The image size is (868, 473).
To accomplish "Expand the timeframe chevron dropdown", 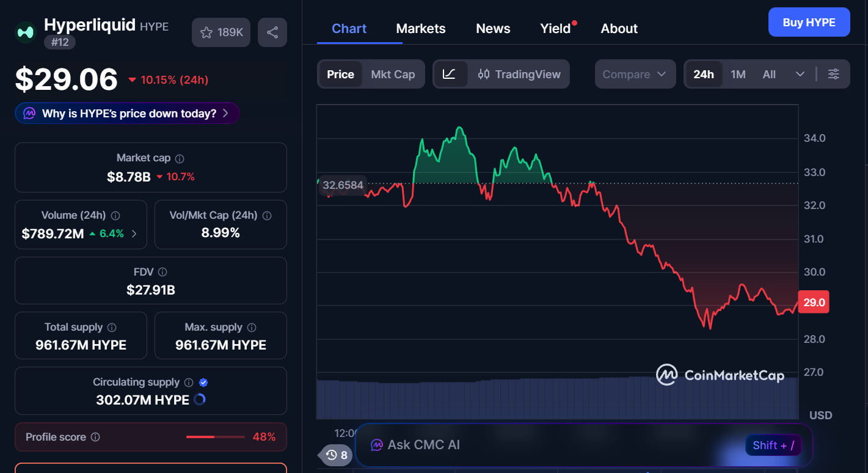I will tap(801, 74).
